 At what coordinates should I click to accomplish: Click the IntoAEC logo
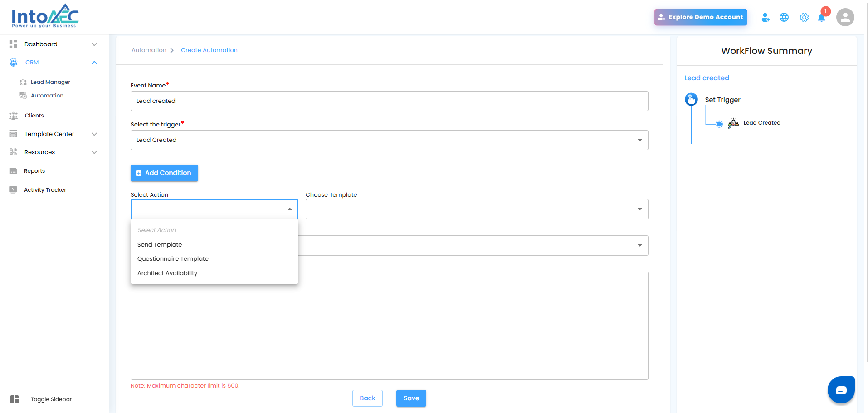[x=45, y=16]
